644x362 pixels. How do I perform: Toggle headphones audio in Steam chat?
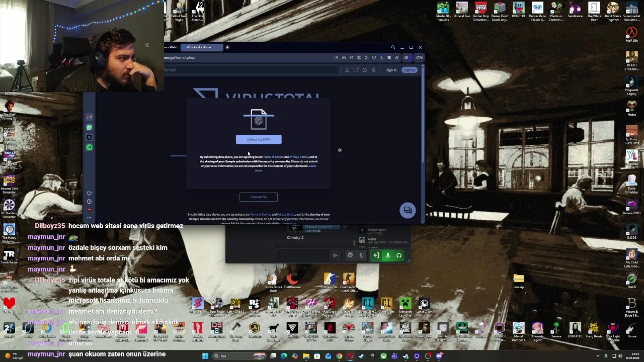tap(398, 255)
